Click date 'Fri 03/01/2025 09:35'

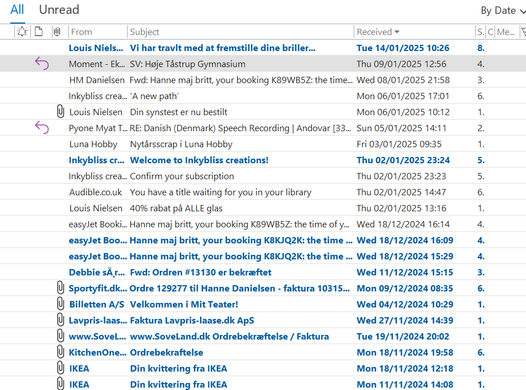pyautogui.click(x=399, y=144)
